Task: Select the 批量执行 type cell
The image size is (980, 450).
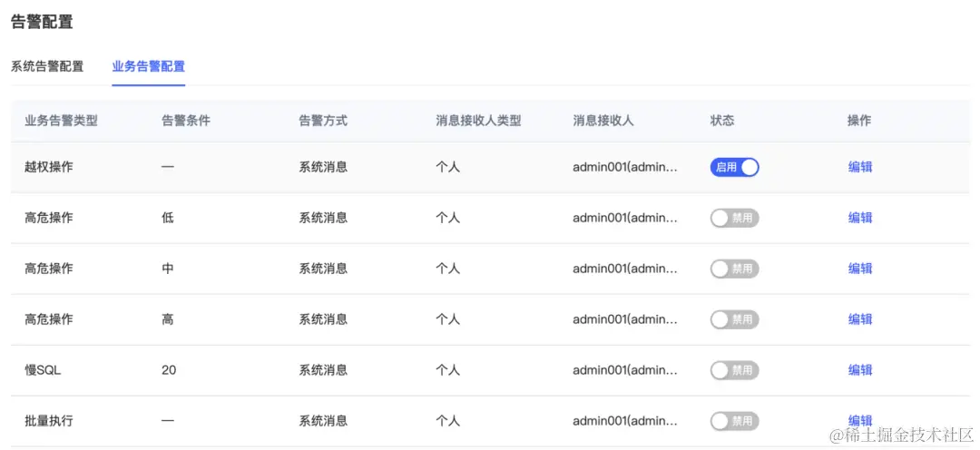Action: point(49,421)
